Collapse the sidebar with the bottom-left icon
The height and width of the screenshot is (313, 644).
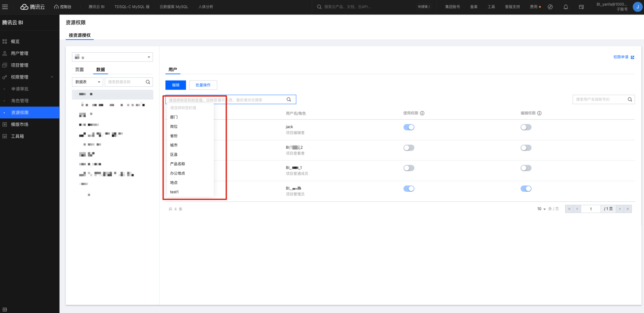pos(5,309)
